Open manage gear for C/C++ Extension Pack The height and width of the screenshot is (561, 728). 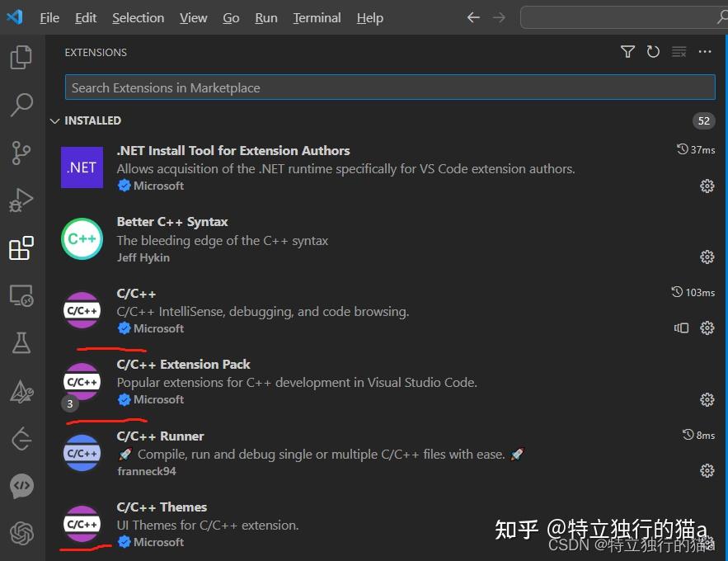(x=707, y=399)
